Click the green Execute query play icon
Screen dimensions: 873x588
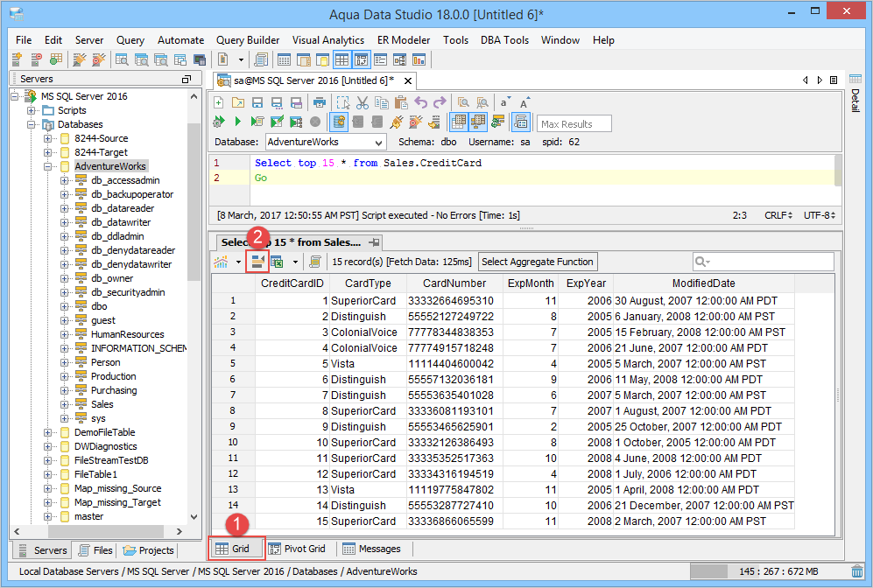238,122
